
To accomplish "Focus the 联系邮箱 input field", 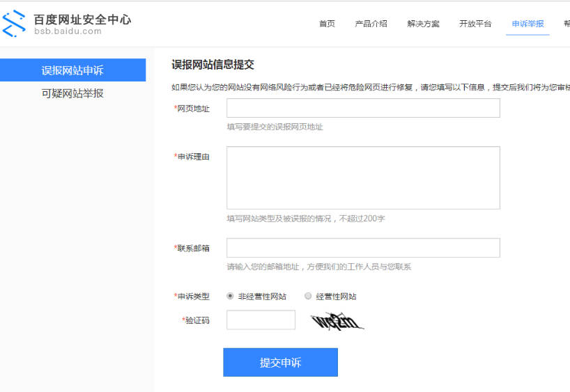I will point(363,248).
